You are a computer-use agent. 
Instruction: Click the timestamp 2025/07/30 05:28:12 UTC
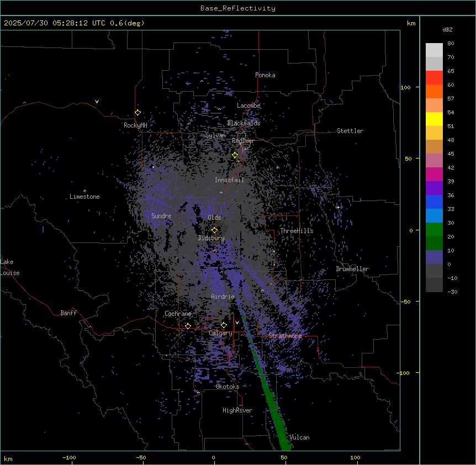54,23
